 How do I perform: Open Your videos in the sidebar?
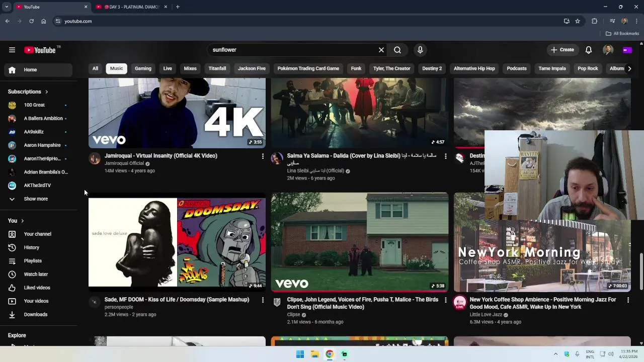(x=38, y=301)
